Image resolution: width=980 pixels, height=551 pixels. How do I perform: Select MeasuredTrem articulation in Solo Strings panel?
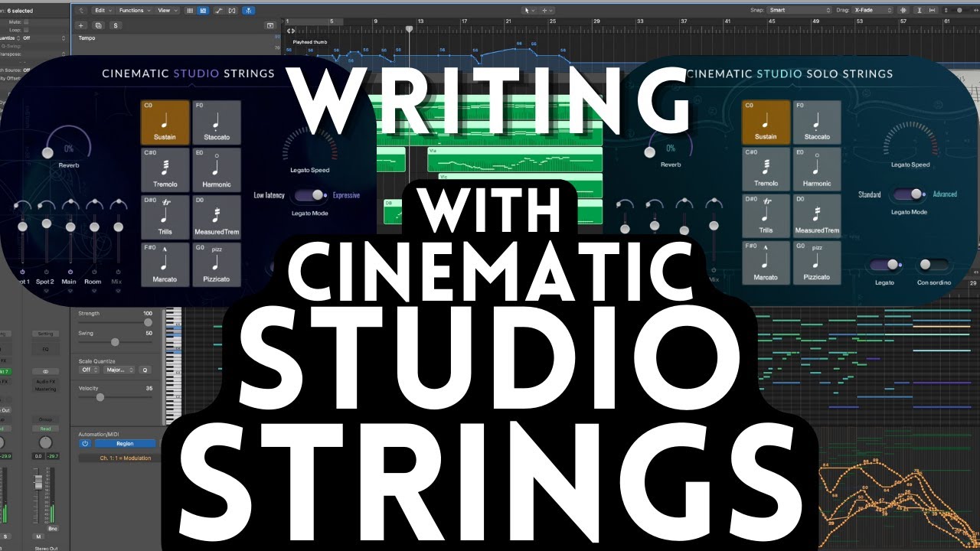pos(817,216)
